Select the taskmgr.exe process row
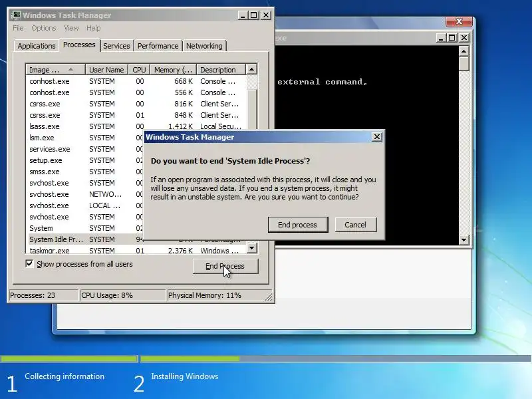This screenshot has width=532, height=399. click(136, 251)
